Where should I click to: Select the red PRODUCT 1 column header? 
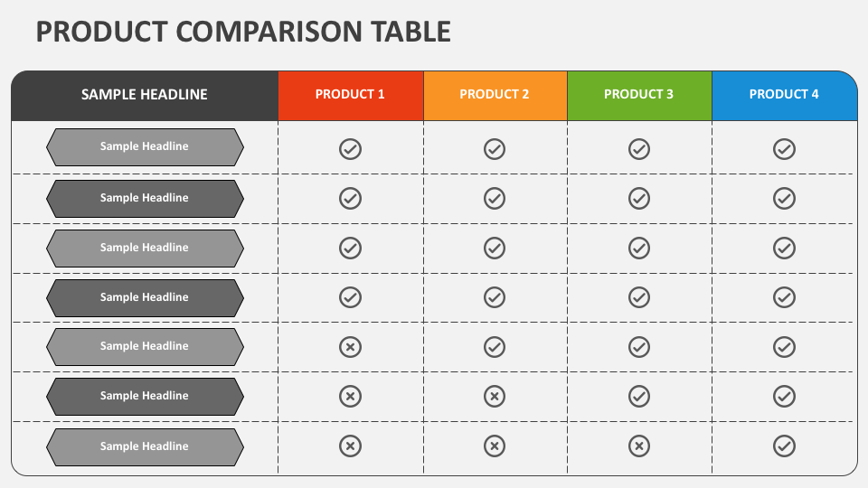(x=351, y=96)
